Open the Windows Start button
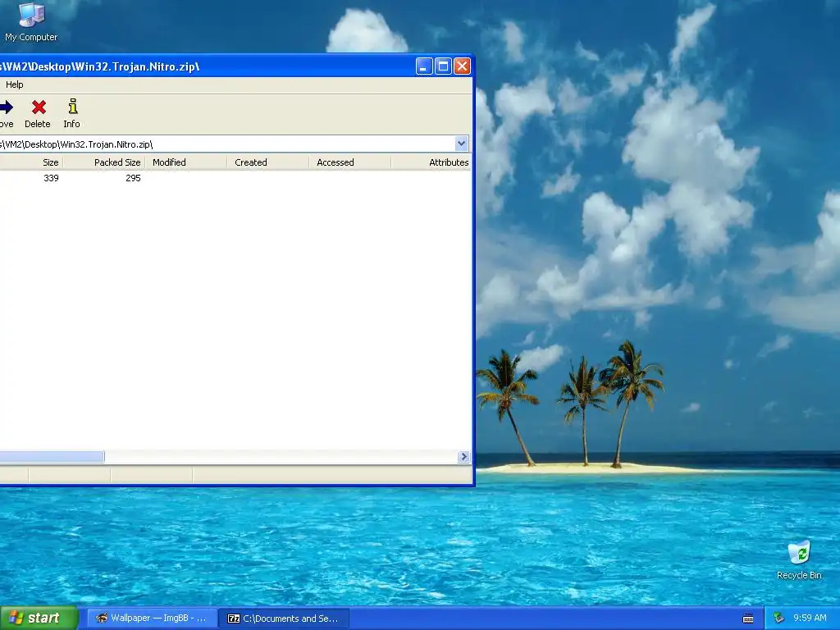The height and width of the screenshot is (630, 840). (x=39, y=618)
